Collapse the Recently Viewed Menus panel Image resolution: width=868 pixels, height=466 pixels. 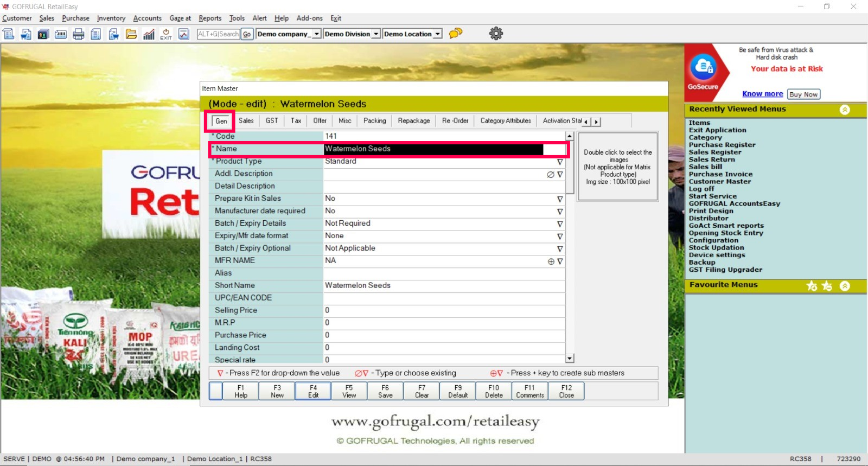(845, 110)
